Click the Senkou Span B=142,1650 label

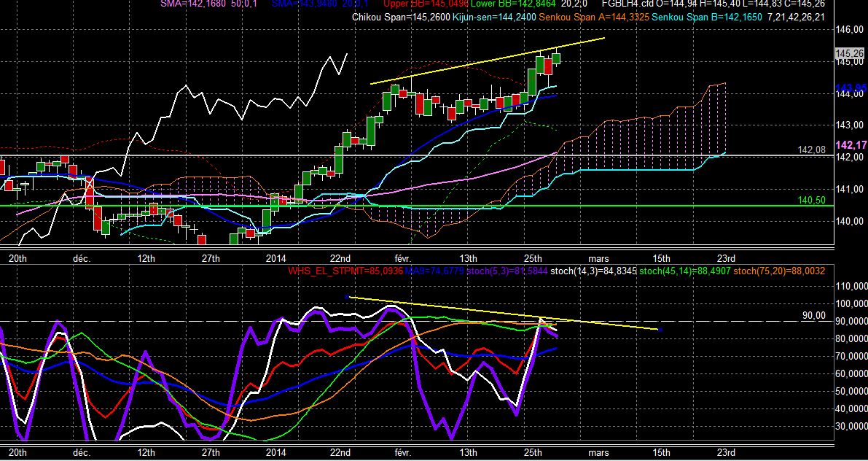[708, 18]
